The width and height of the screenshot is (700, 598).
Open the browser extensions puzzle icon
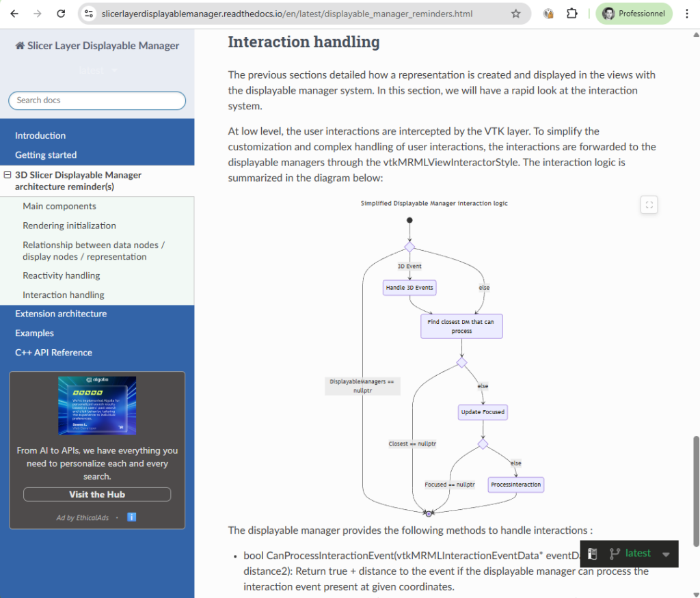[572, 14]
